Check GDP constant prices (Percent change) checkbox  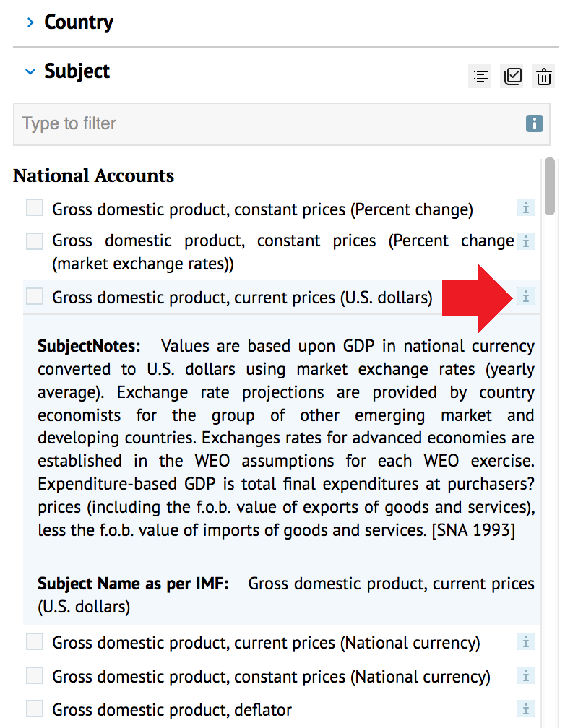(x=35, y=207)
